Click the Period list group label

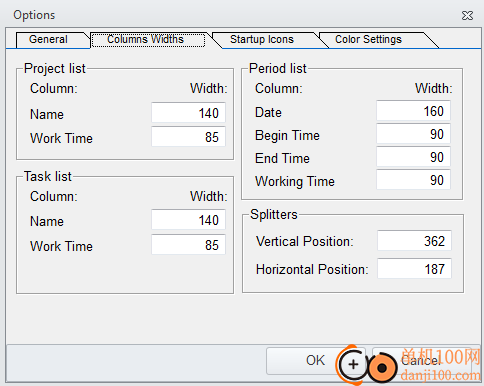(278, 69)
